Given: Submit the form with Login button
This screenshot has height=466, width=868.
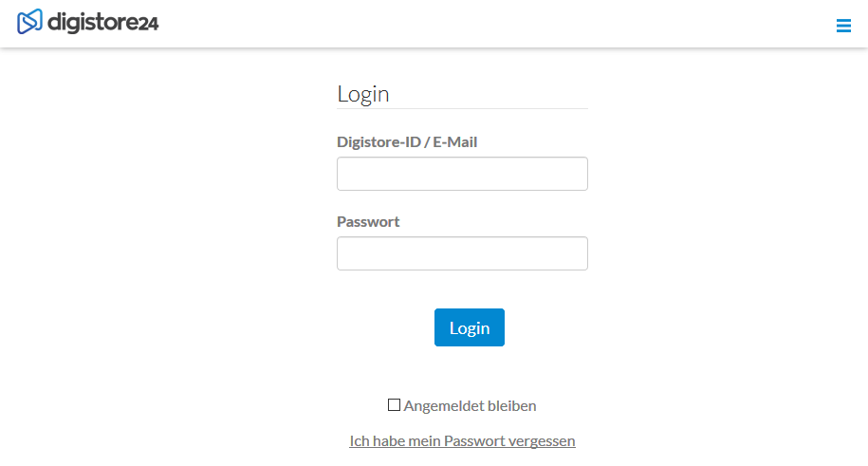Looking at the screenshot, I should 470,327.
